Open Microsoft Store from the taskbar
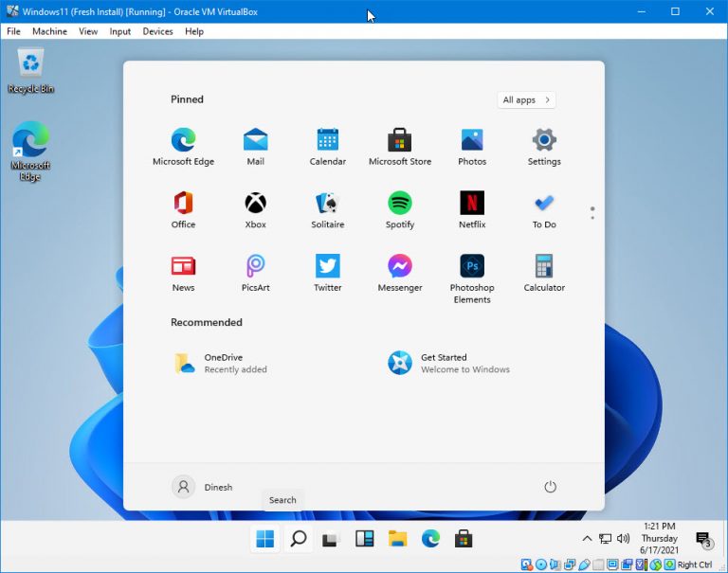728x573 pixels. [x=464, y=539]
